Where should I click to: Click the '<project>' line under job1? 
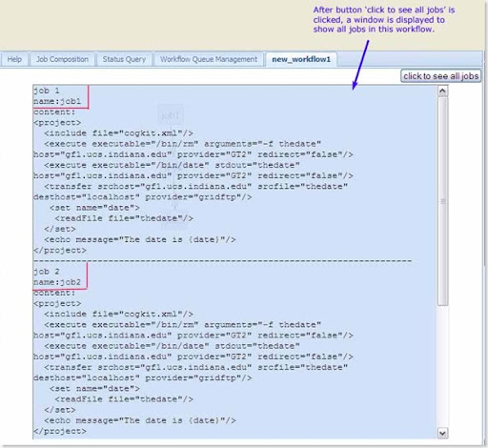57,123
